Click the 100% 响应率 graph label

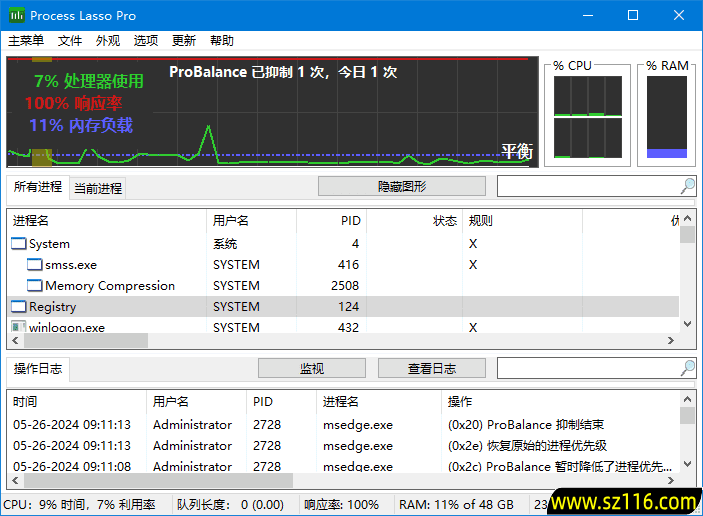point(74,103)
